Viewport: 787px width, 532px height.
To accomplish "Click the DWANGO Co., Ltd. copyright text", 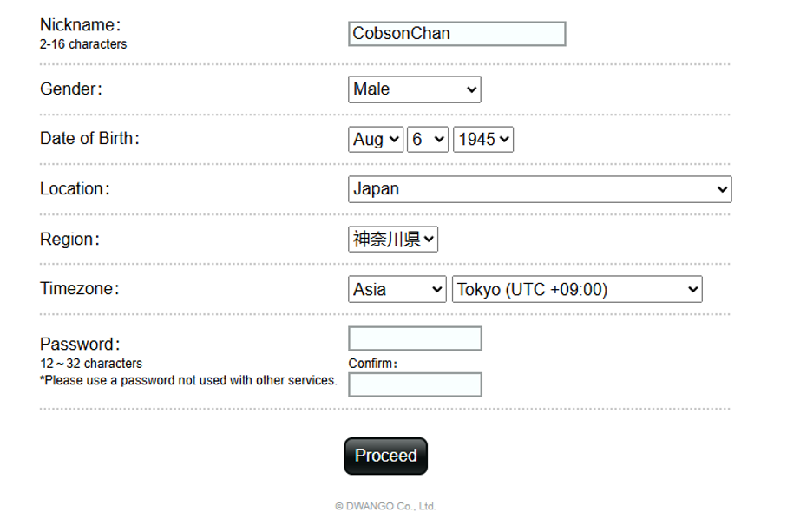I will click(x=385, y=506).
